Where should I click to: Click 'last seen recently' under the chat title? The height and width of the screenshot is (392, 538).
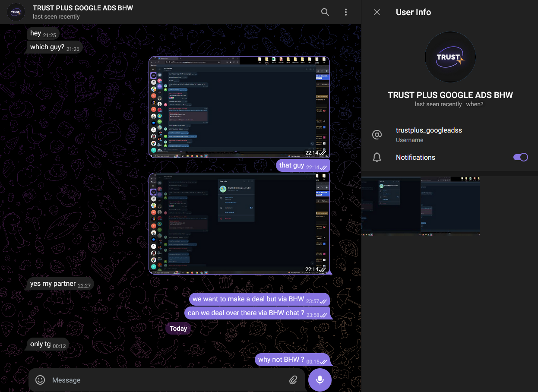point(56,16)
